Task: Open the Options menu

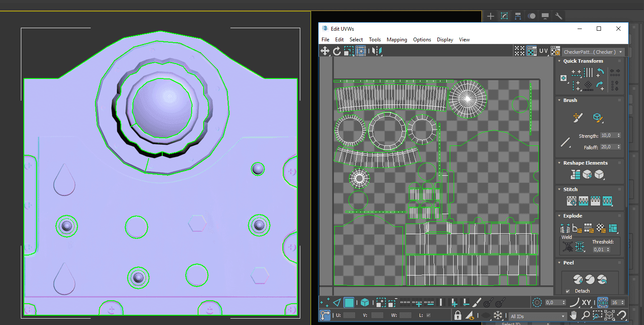Action: pos(422,40)
